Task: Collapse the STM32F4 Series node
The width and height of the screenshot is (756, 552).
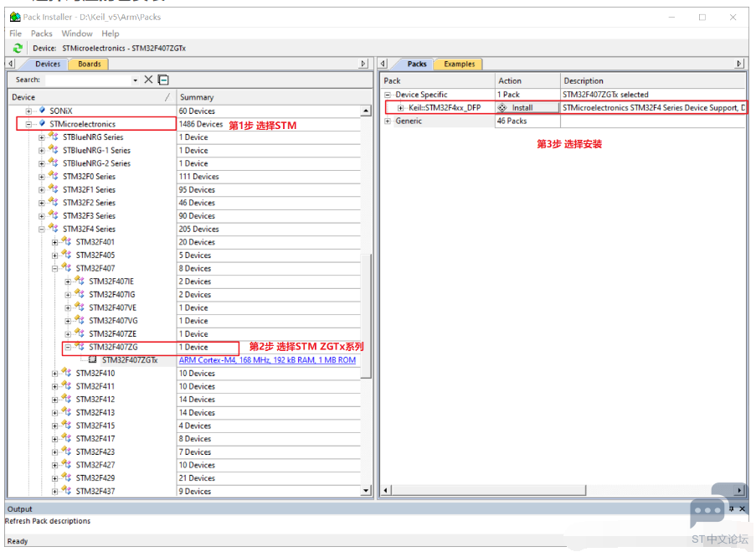Action: [42, 230]
